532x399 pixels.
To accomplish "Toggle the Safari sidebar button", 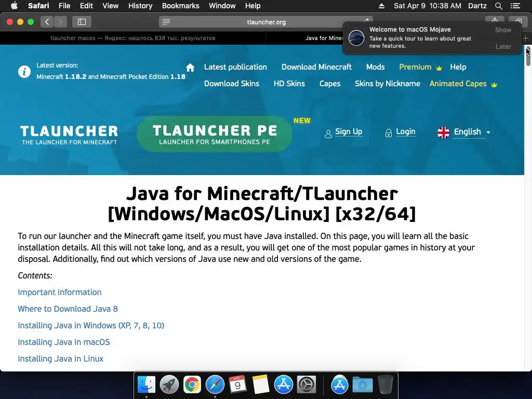I will pos(82,22).
